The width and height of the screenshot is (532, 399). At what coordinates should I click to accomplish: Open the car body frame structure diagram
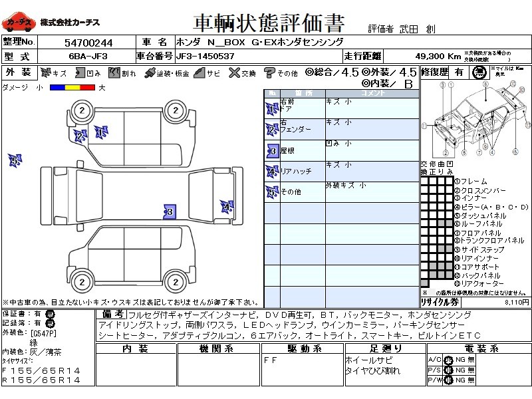pos(475,119)
